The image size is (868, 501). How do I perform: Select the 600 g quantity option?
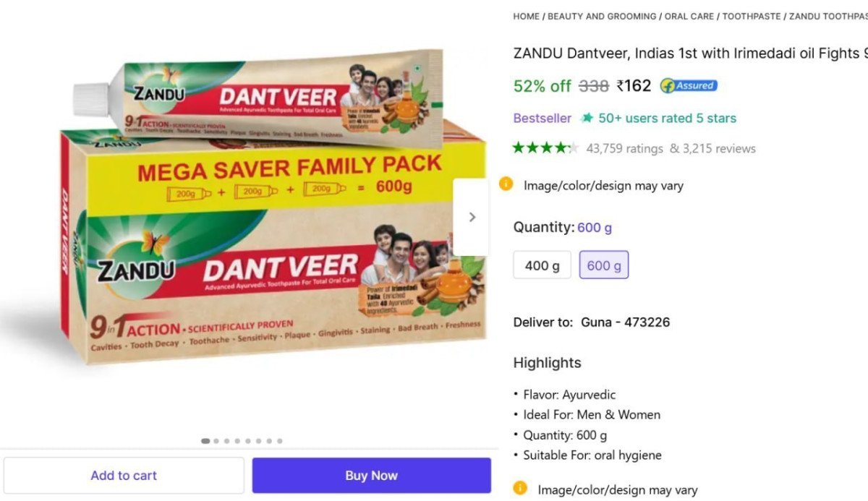(604, 265)
